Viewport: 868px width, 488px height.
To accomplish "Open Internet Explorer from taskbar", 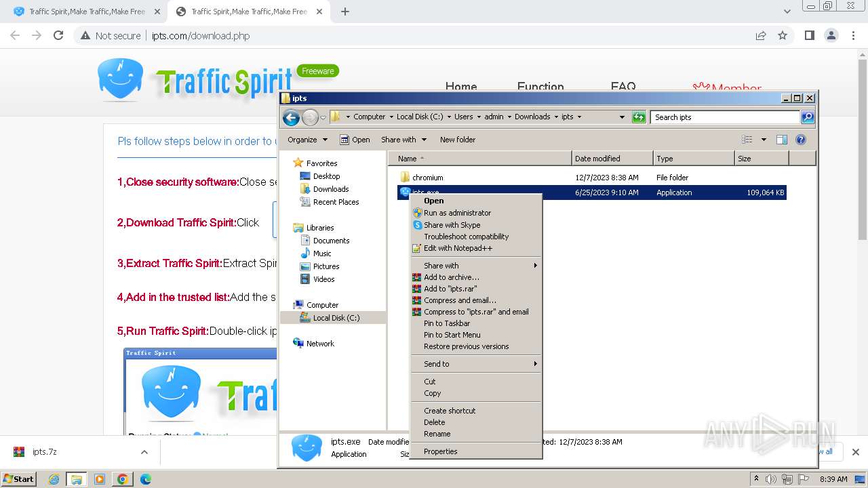I will tap(54, 479).
